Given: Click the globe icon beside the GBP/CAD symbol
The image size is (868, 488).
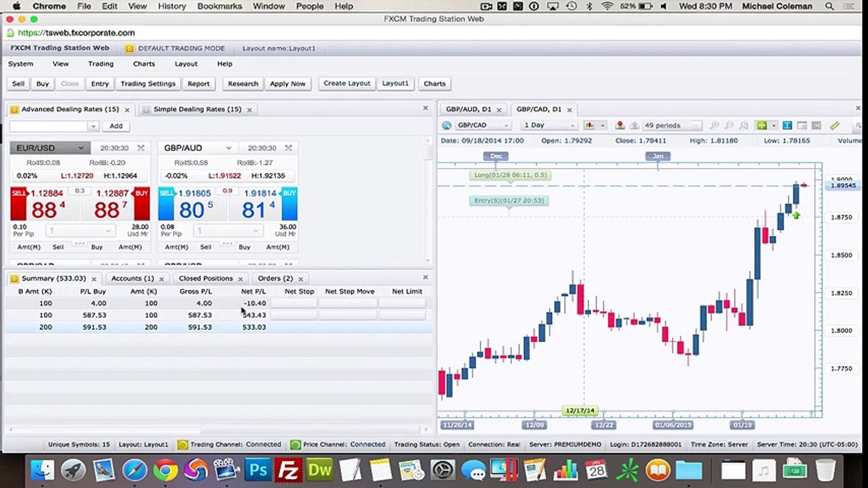Looking at the screenshot, I should [447, 125].
